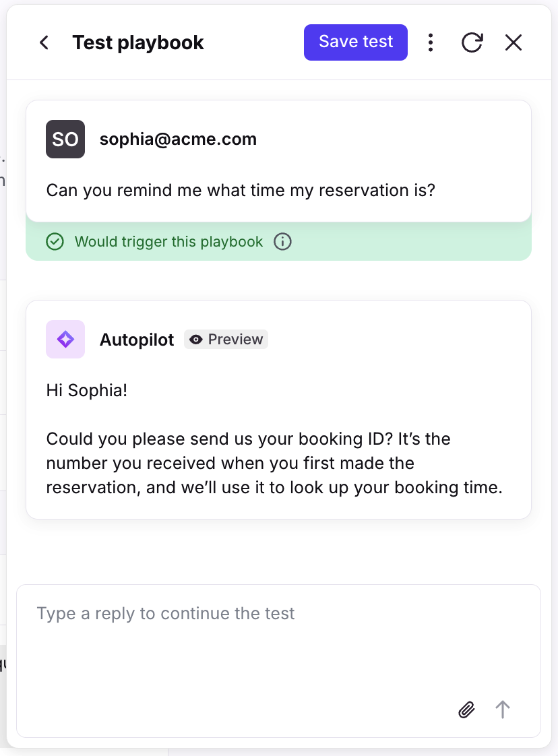Click the SO user avatar
The width and height of the screenshot is (558, 756).
(x=65, y=139)
